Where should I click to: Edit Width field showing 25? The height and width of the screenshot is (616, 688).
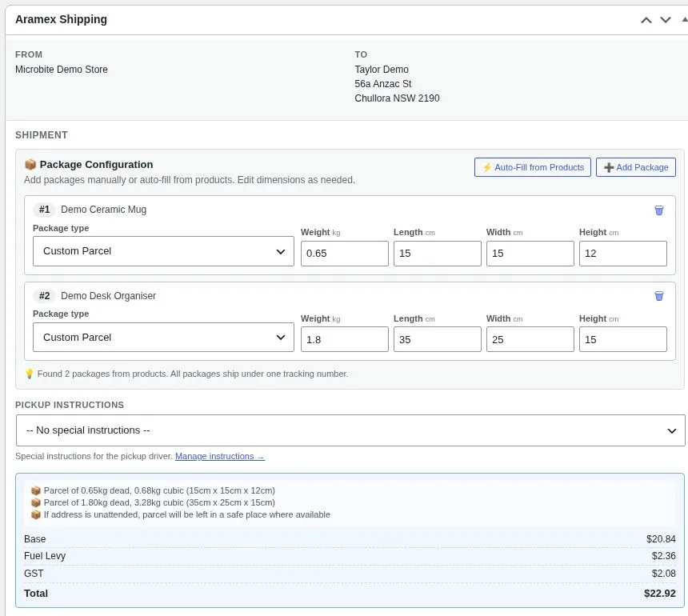530,339
